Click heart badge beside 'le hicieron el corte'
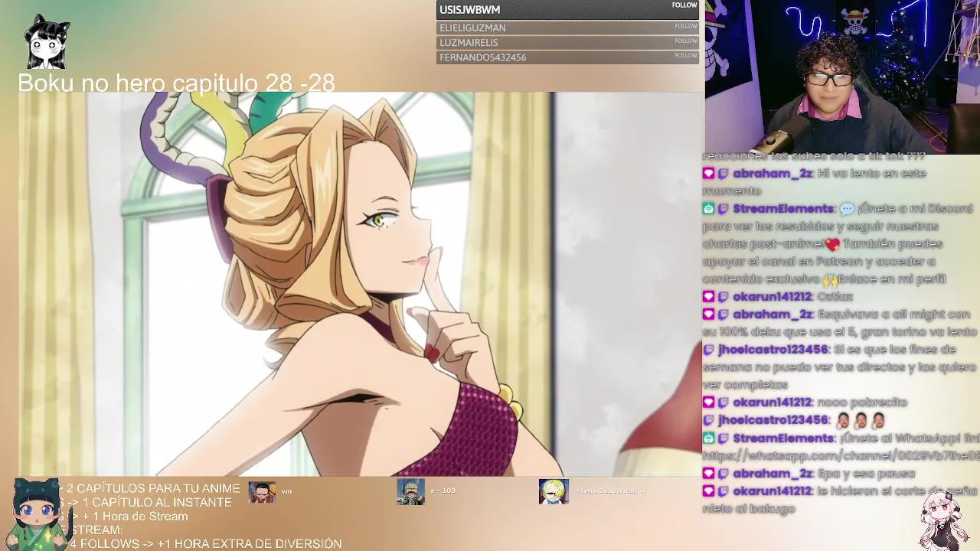980x551 pixels. tap(708, 491)
